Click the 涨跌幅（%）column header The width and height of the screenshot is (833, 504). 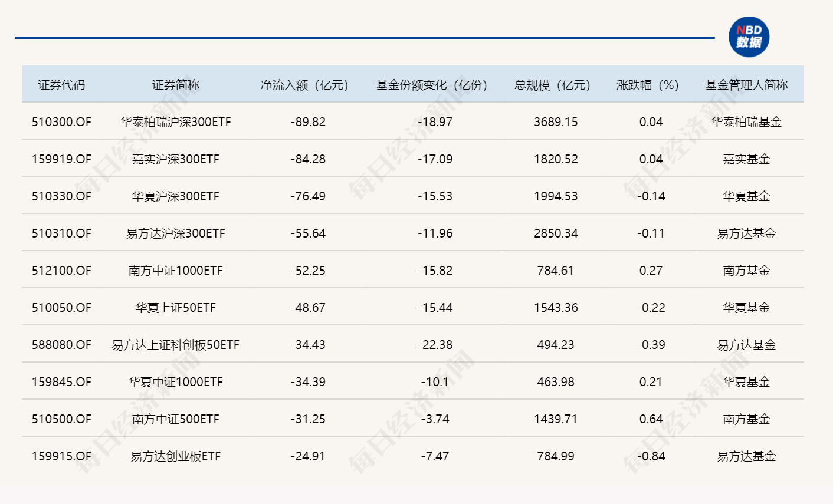(648, 84)
